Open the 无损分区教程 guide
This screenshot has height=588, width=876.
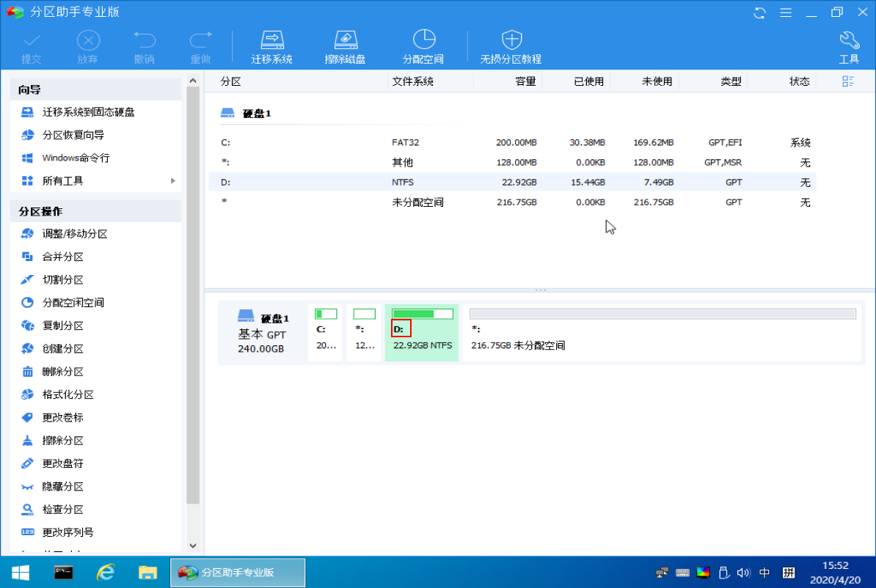511,47
